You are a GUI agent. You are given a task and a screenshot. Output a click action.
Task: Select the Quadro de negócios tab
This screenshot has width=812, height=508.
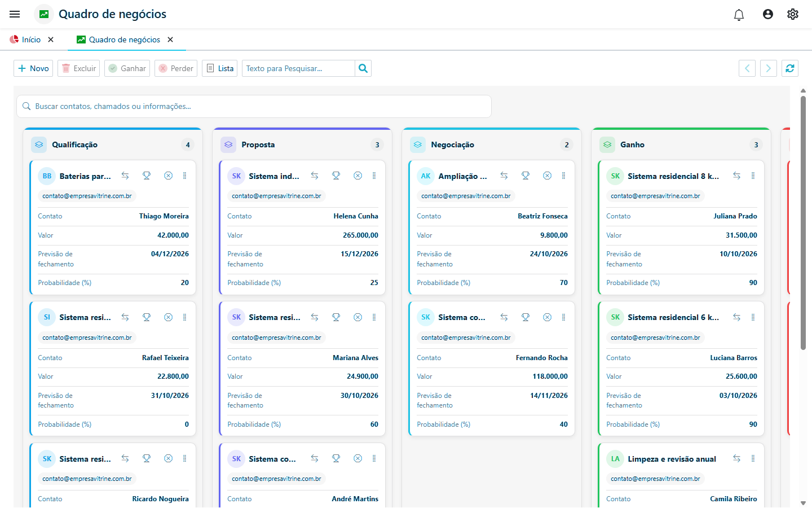[118, 40]
